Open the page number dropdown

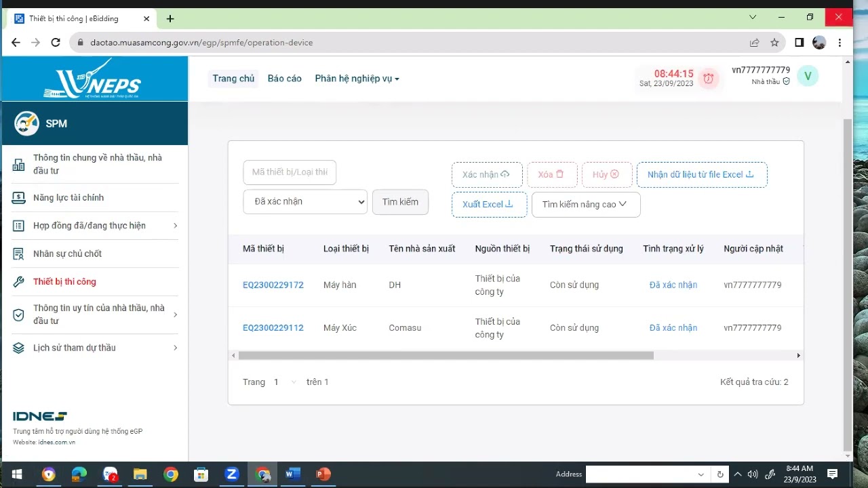tap(285, 382)
